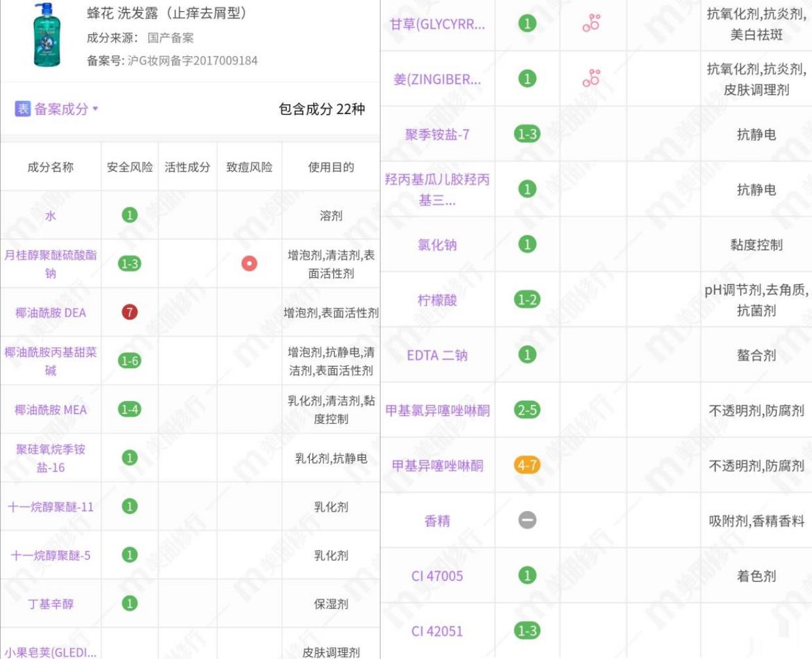Open ingredient link 月桂醇聚醚硫酸酯钠

(x=50, y=264)
